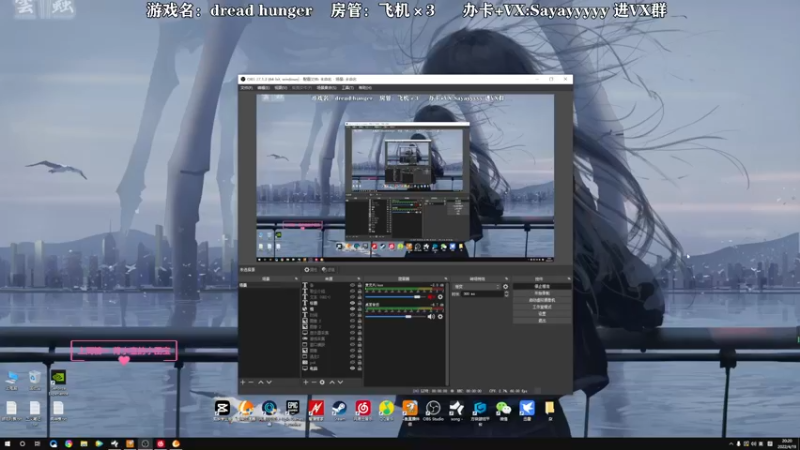The width and height of the screenshot is (800, 450).
Task: Toggle lock on first text source
Action: 360,285
